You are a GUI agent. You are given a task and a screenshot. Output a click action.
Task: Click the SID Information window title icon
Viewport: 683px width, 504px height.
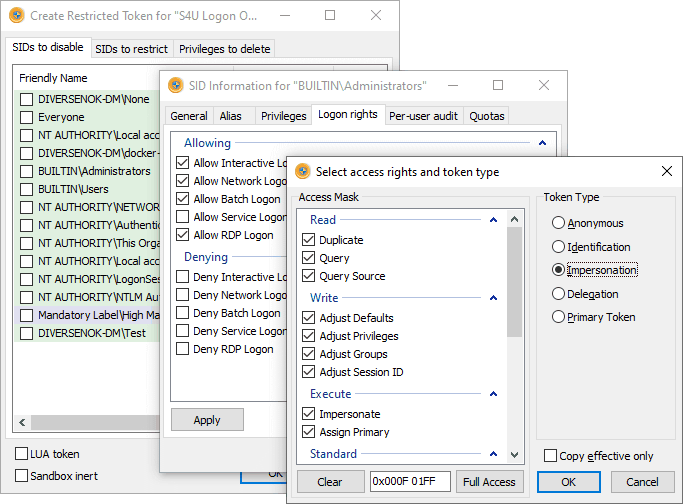176,85
